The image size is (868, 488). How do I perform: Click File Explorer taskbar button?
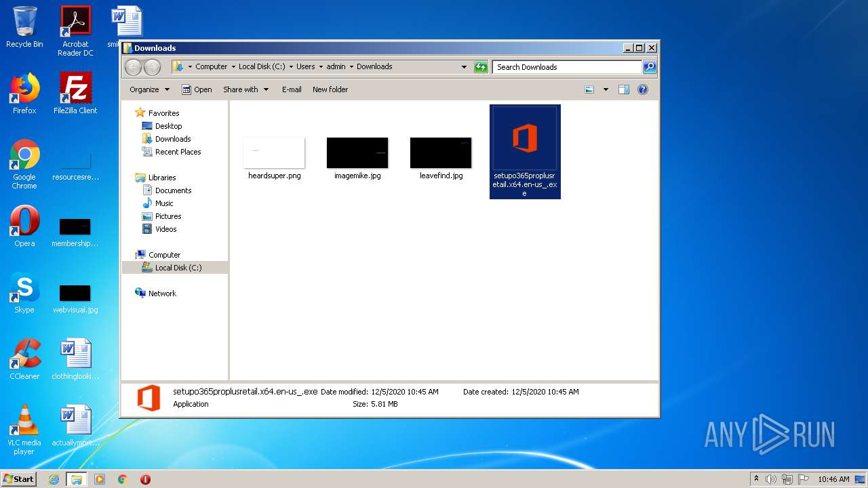click(x=77, y=479)
